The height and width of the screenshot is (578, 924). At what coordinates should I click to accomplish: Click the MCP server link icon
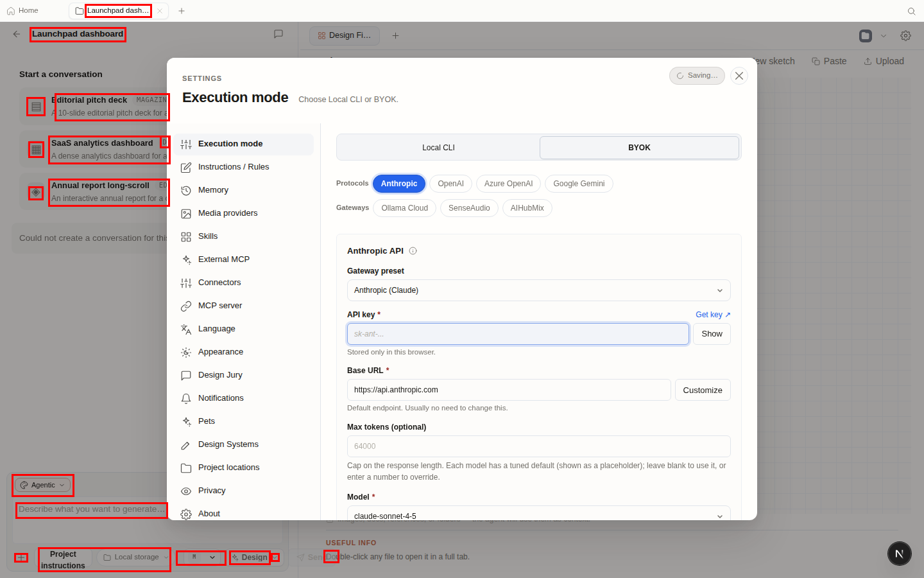pyautogui.click(x=186, y=306)
